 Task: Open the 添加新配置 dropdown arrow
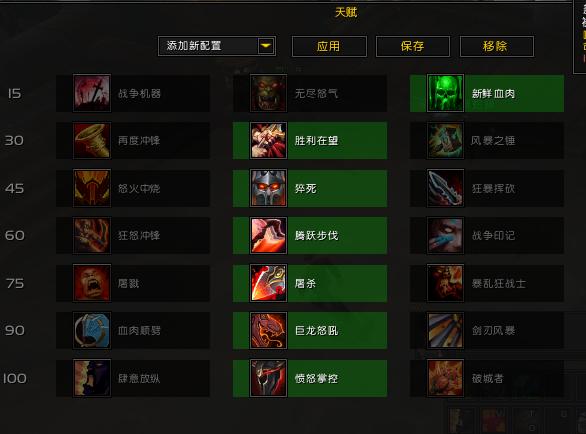click(266, 46)
